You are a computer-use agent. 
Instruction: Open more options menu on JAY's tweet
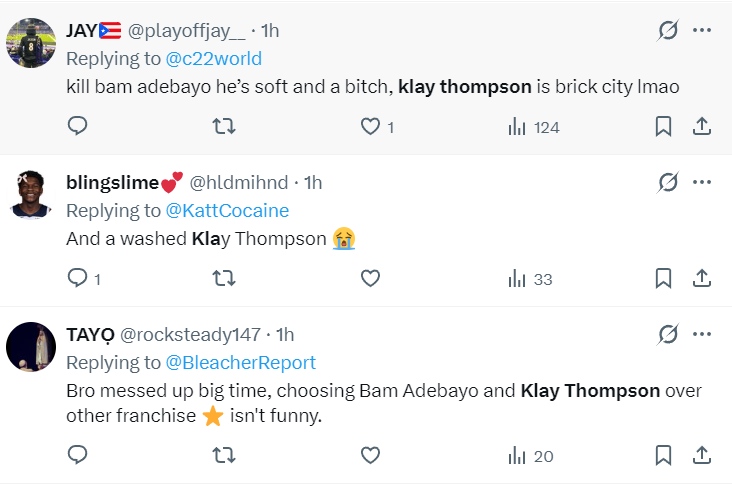(x=702, y=30)
